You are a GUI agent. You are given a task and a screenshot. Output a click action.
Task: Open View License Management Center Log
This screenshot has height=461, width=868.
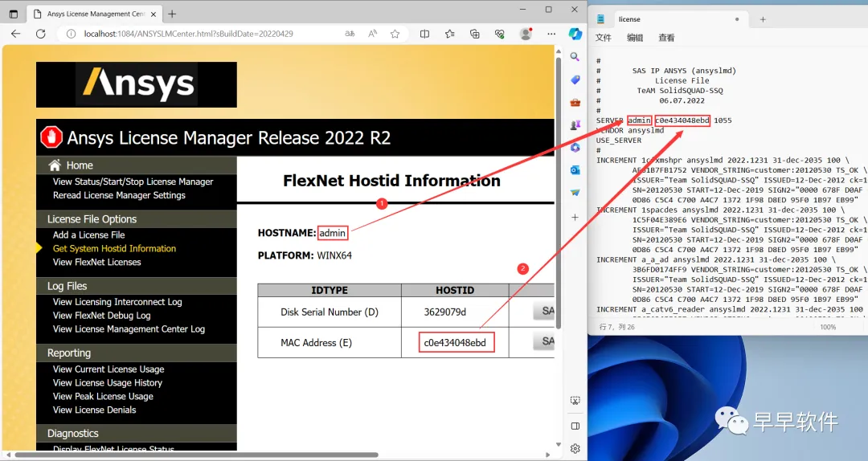tap(129, 329)
